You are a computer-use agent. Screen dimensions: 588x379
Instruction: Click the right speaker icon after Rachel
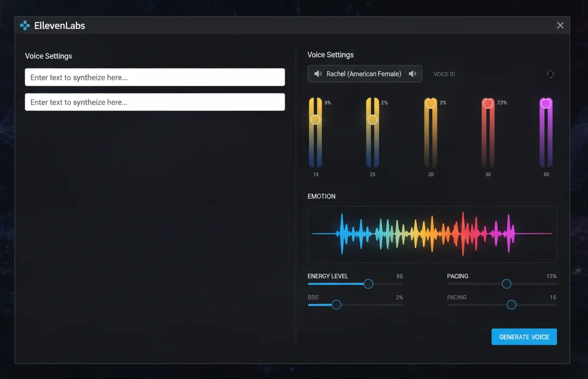(412, 74)
